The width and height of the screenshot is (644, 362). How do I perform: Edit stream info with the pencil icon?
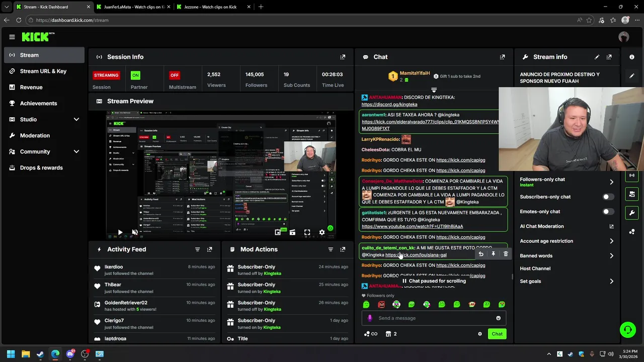click(597, 57)
